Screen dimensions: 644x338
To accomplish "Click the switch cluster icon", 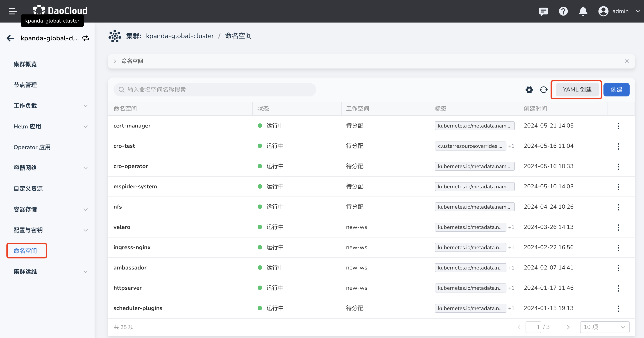I will click(86, 38).
